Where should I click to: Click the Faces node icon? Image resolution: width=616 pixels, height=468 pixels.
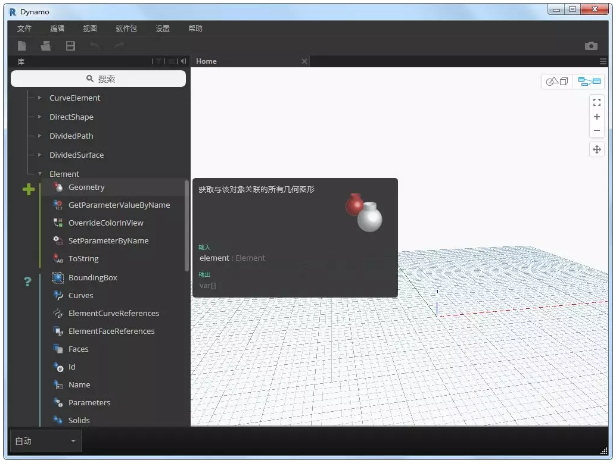coord(58,349)
